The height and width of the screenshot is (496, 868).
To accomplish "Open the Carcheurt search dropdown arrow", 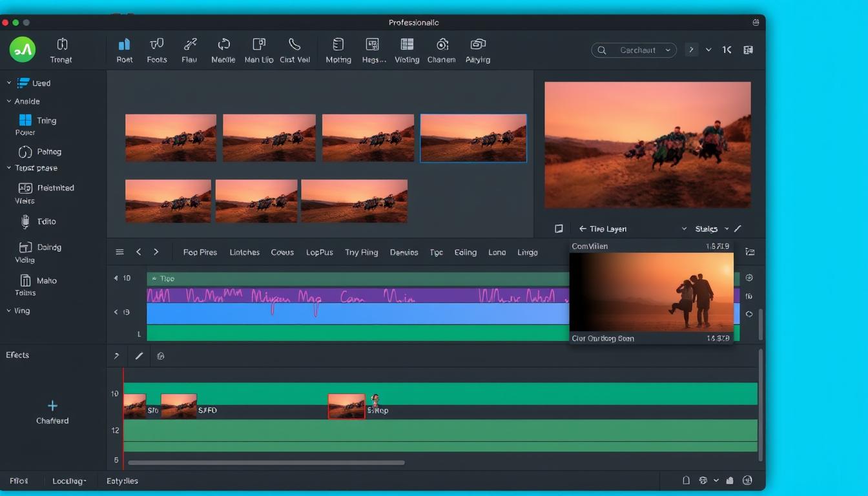I will (668, 50).
